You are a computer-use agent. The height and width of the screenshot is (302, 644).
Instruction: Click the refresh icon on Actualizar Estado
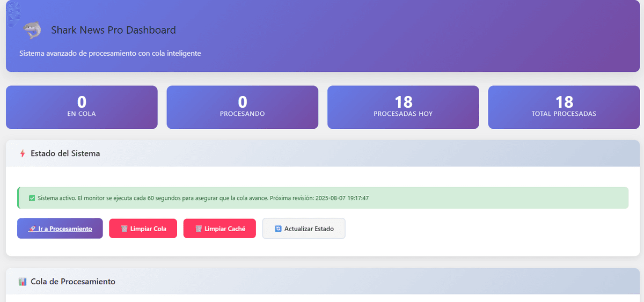(278, 229)
